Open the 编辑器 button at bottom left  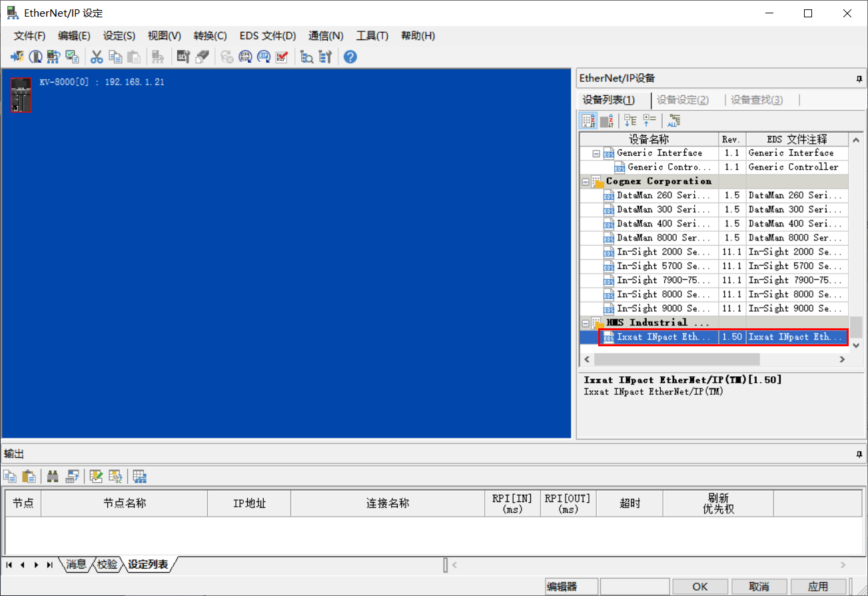click(572, 586)
